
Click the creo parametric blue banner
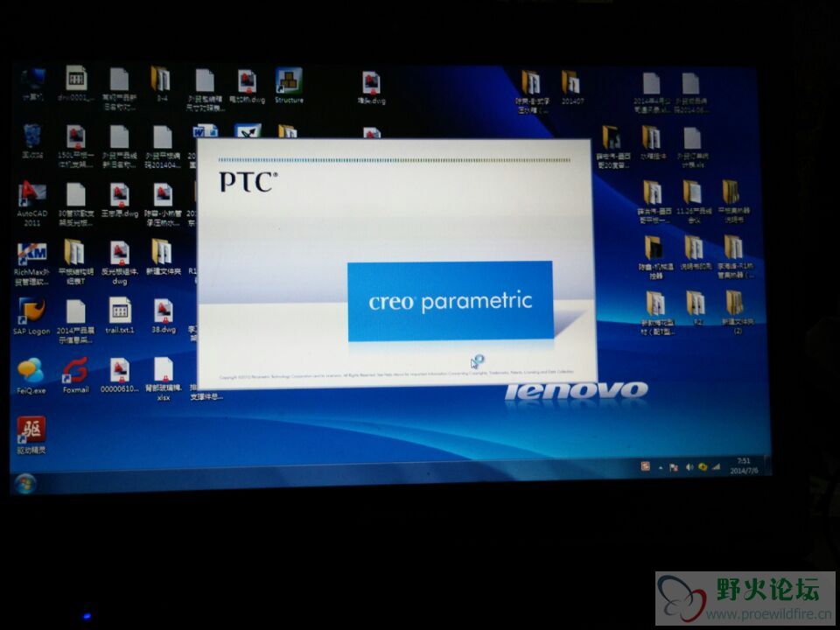coord(451,301)
